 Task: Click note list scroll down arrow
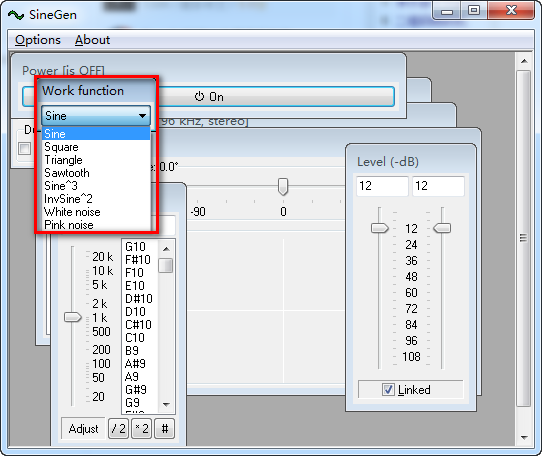(x=166, y=404)
